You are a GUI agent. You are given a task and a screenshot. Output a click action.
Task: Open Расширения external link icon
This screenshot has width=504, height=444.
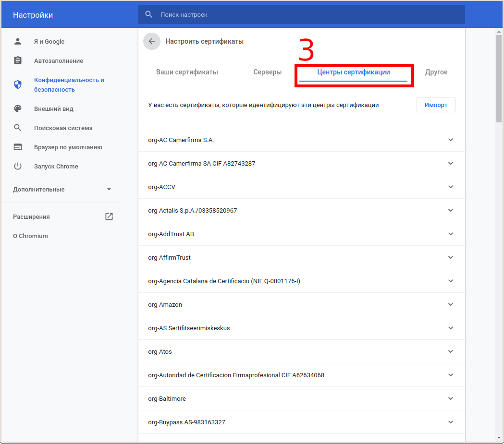coord(109,216)
